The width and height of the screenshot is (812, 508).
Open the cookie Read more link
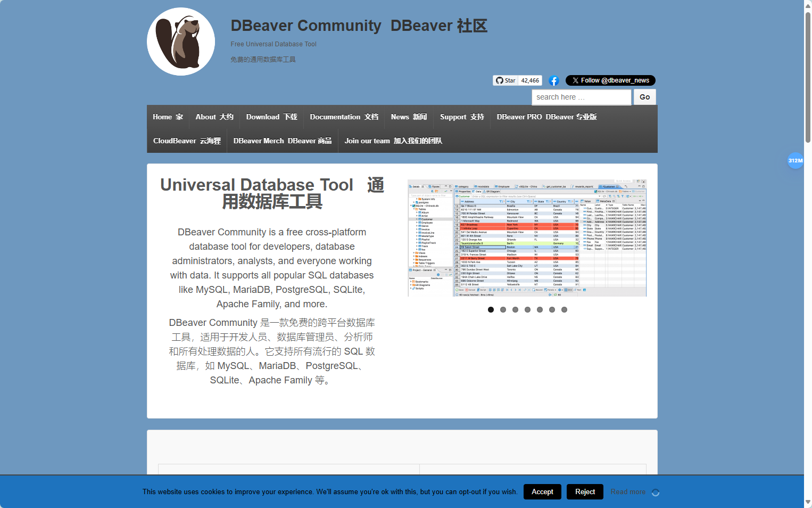click(x=628, y=492)
